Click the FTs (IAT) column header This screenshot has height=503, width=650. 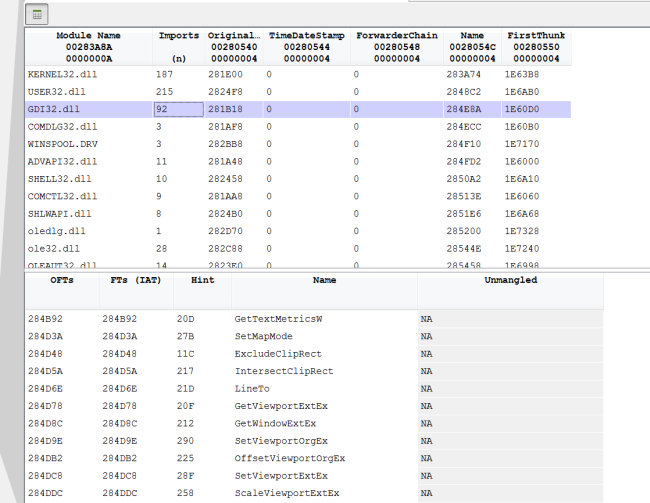136,291
